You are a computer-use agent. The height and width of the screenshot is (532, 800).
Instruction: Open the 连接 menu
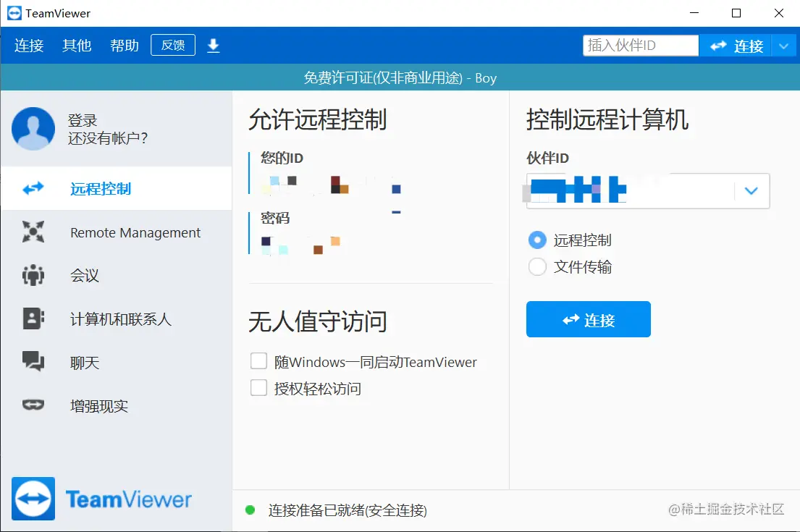(x=29, y=46)
